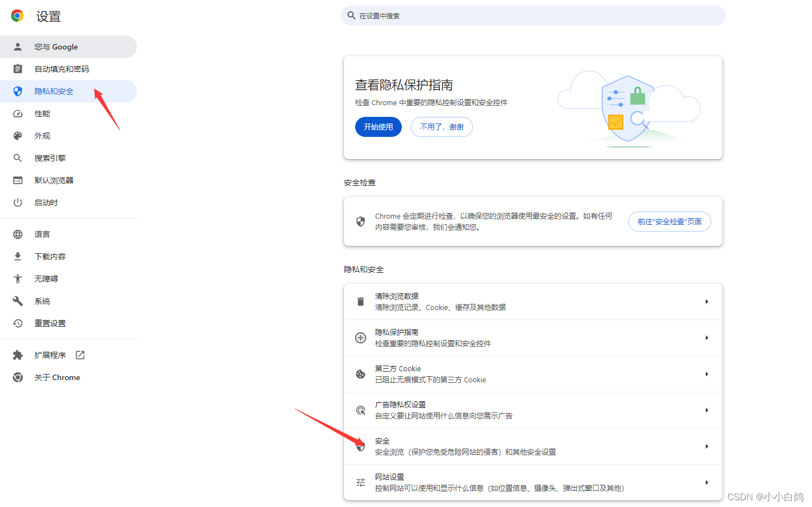Open the 安全 row arrow
The width and height of the screenshot is (812, 507).
[x=707, y=446]
